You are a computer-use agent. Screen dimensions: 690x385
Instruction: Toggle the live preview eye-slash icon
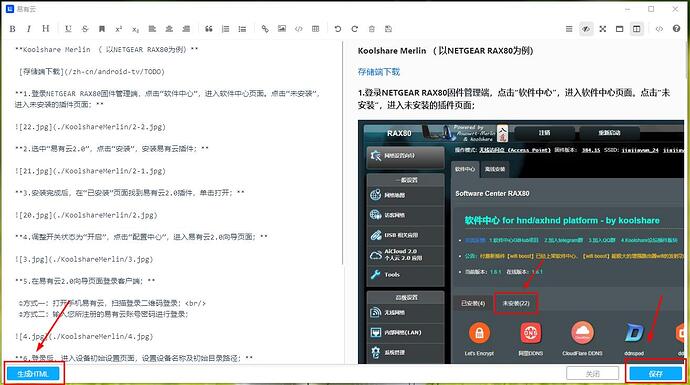(586, 29)
